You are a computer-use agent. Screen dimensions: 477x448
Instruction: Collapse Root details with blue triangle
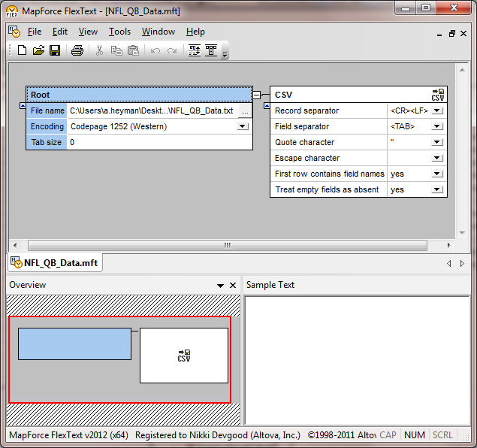pos(23,105)
